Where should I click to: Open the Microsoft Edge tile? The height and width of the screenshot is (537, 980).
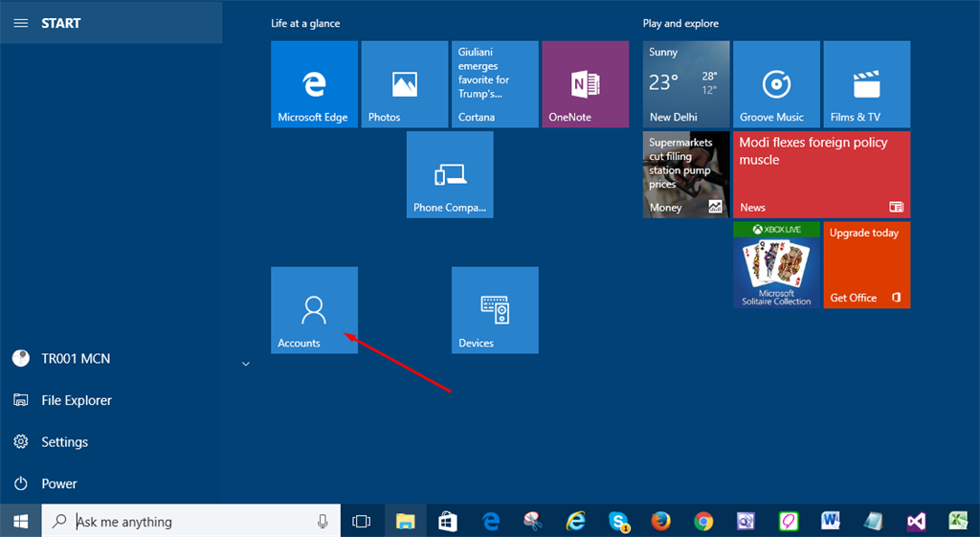(314, 84)
